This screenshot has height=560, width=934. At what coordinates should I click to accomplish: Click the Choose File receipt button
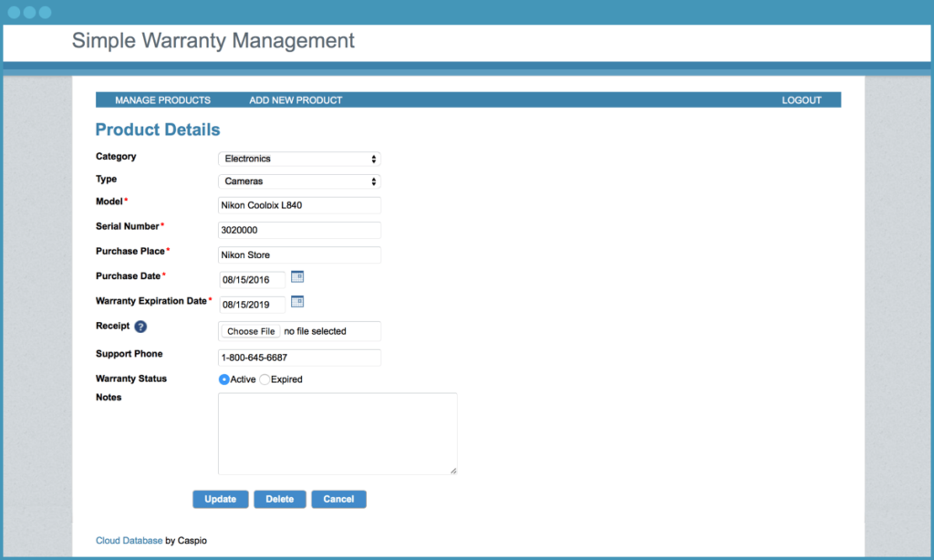251,331
